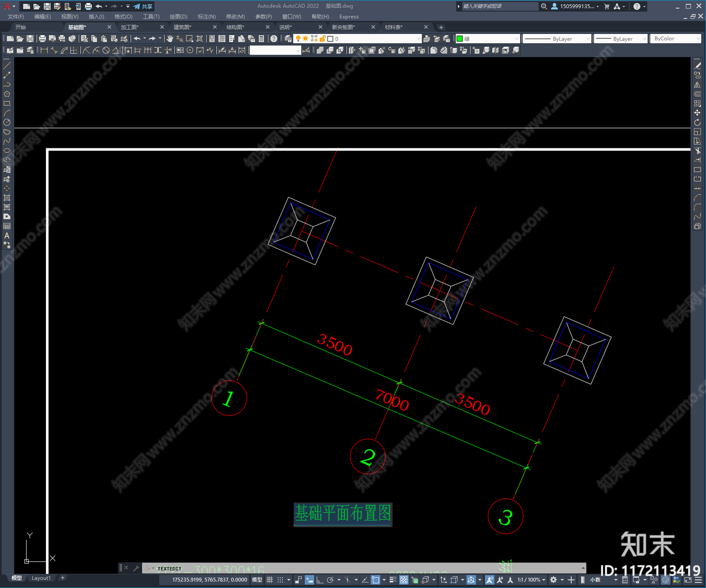This screenshot has width=706, height=588.
Task: Open the 修改(M) menu
Action: (235, 17)
